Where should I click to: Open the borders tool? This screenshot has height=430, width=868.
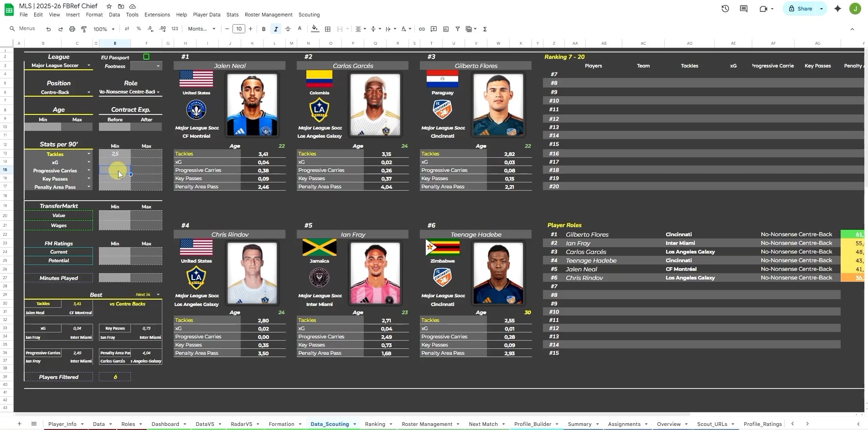[327, 29]
